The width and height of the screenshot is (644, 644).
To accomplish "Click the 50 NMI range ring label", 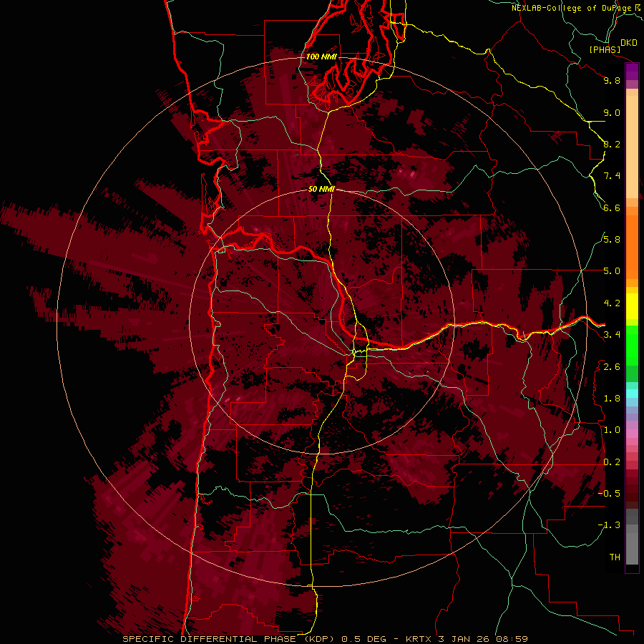I will pyautogui.click(x=321, y=190).
